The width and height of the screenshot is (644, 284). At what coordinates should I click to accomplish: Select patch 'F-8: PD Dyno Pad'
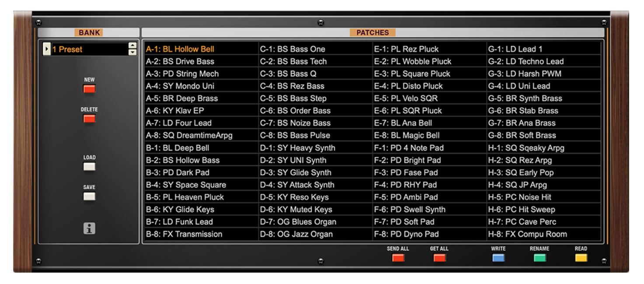click(x=430, y=234)
